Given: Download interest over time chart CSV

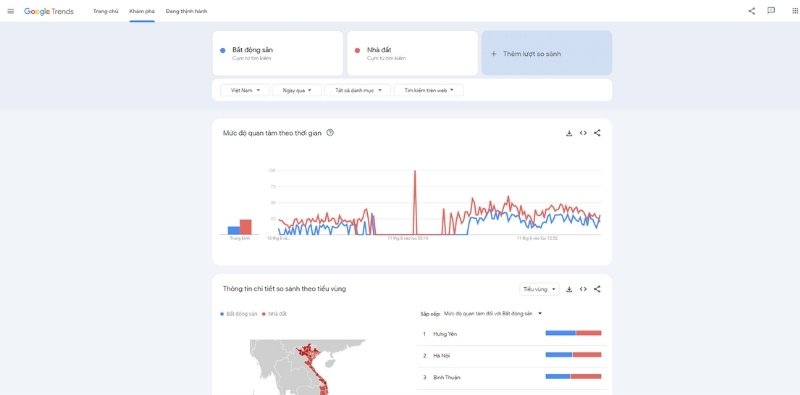Looking at the screenshot, I should 569,133.
